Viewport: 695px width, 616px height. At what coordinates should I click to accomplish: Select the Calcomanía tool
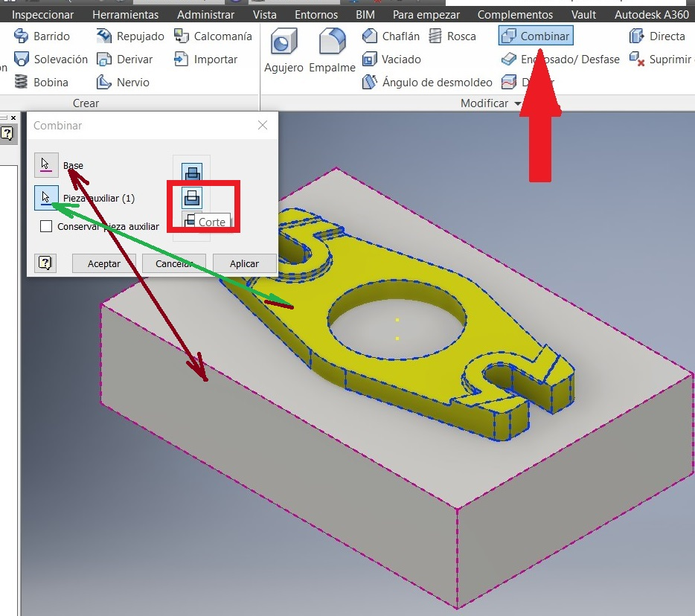pos(213,36)
